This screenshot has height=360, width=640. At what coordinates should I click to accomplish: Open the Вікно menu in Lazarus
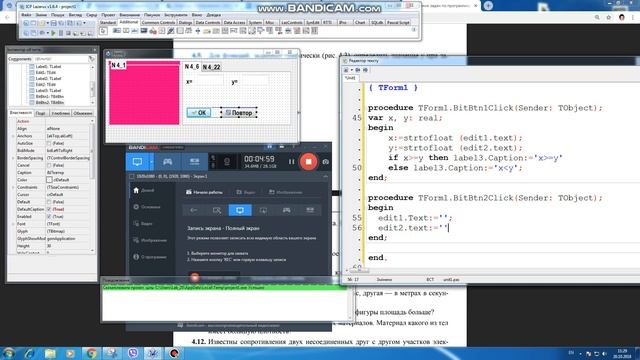[x=196, y=15]
